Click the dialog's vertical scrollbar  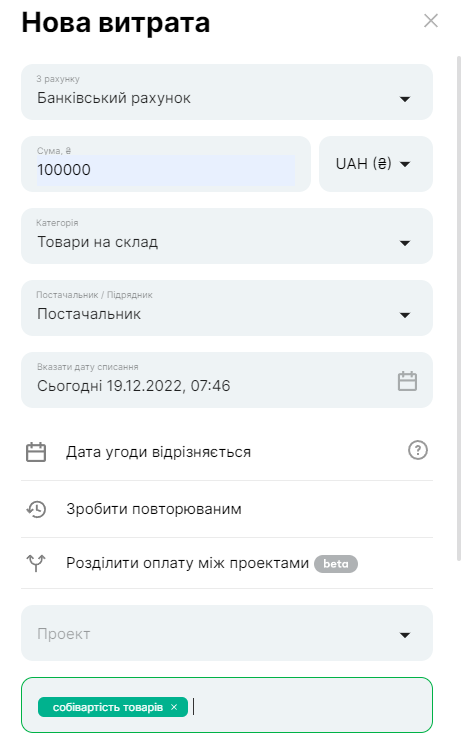(458, 308)
